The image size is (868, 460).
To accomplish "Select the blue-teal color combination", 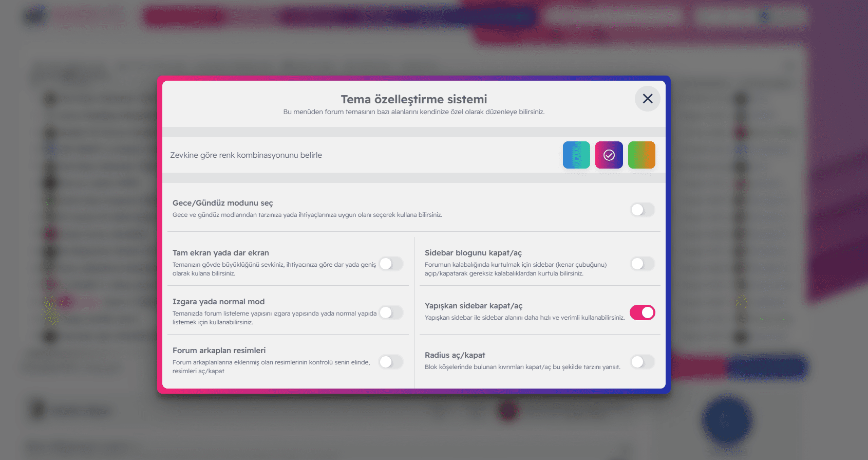I will coord(576,155).
